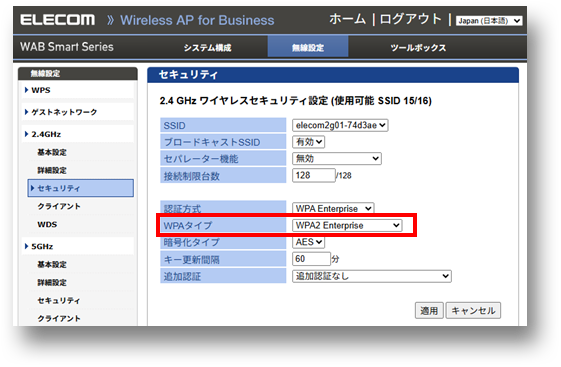Collapse the 5GHz sidebar section
The height and width of the screenshot is (367, 561).
(x=77, y=246)
